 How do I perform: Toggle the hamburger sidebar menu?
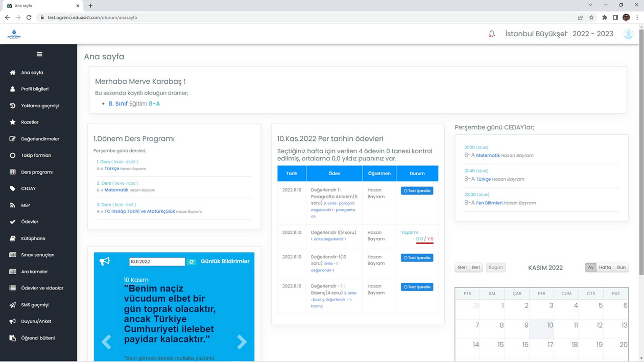click(x=39, y=54)
